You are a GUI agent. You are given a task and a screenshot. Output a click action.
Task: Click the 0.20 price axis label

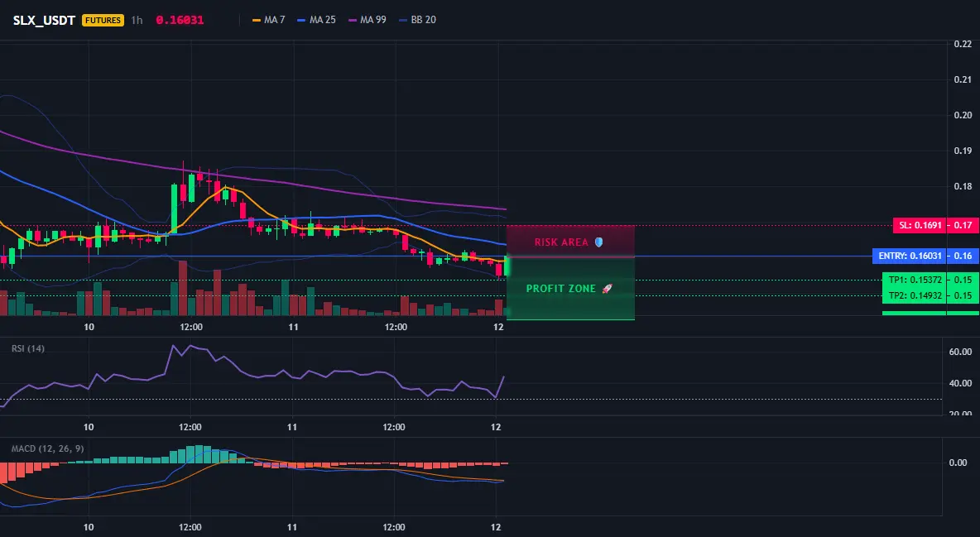[x=963, y=115]
